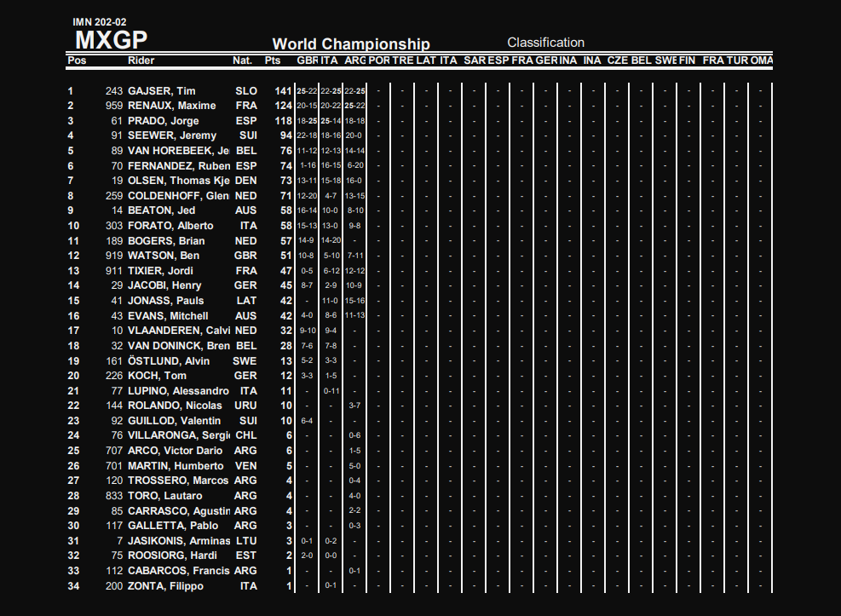This screenshot has width=841, height=616.
Task: Click the MXGP title heading
Action: 111,40
